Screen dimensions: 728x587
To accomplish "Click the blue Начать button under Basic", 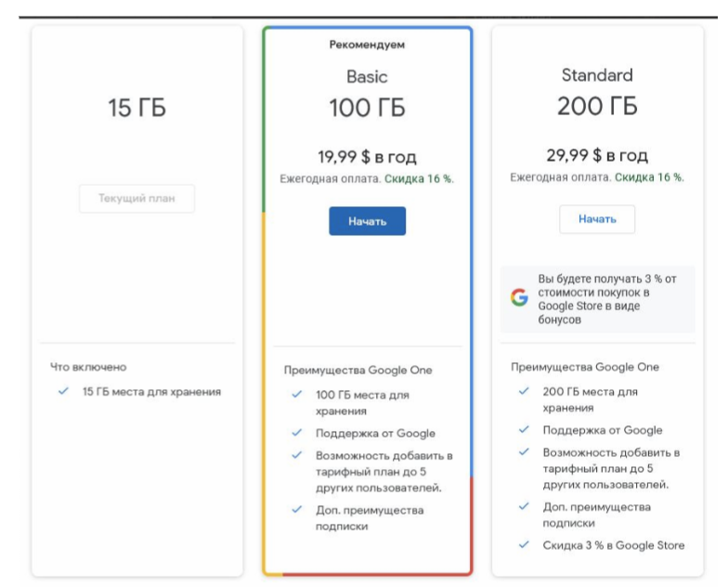I will [x=368, y=221].
